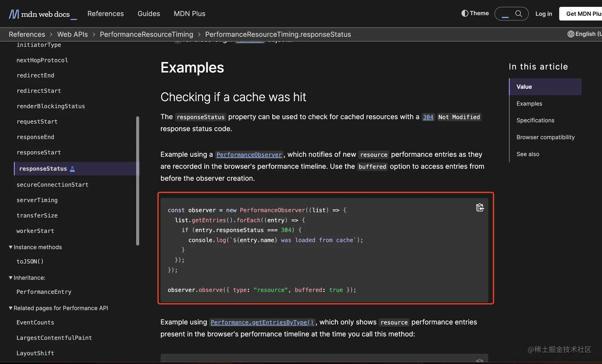Viewport: 602px width, 364px height.
Task: Go to Web APIs breadcrumb
Action: tap(72, 34)
